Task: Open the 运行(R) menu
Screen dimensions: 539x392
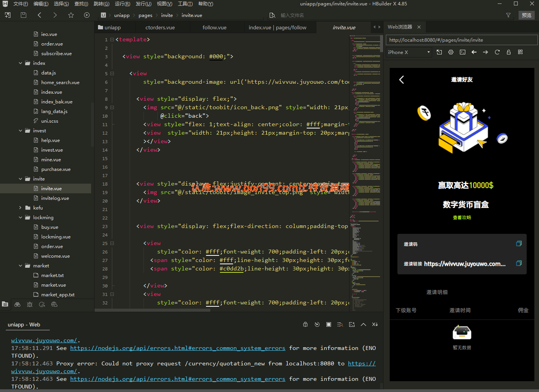Action: click(122, 4)
